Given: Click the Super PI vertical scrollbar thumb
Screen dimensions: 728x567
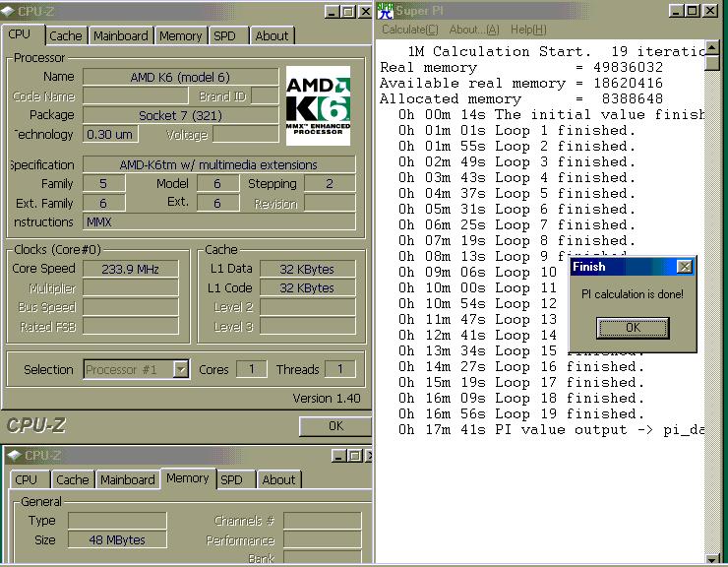Looking at the screenshot, I should point(712,63).
